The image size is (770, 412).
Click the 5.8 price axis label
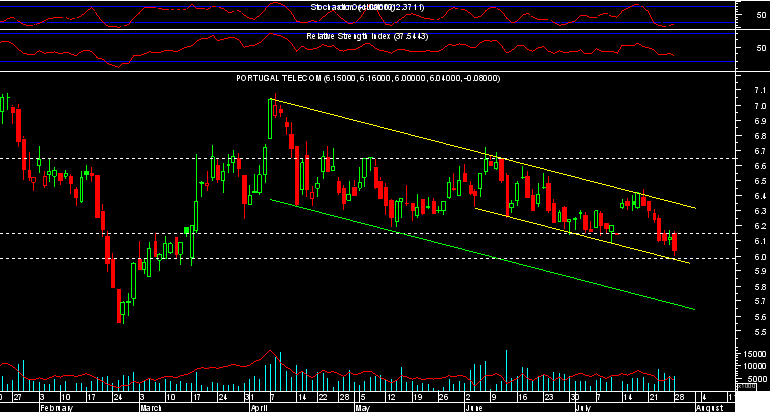click(759, 286)
